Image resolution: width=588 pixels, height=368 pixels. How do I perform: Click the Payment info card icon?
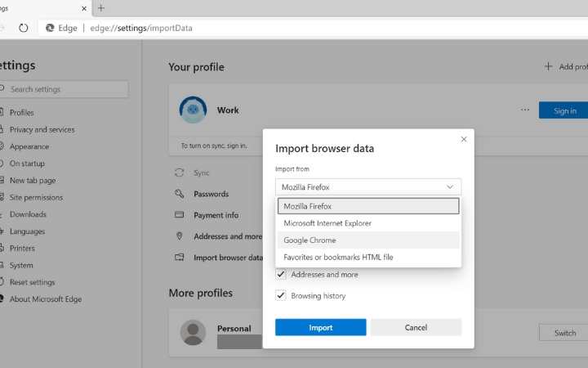[x=179, y=215]
